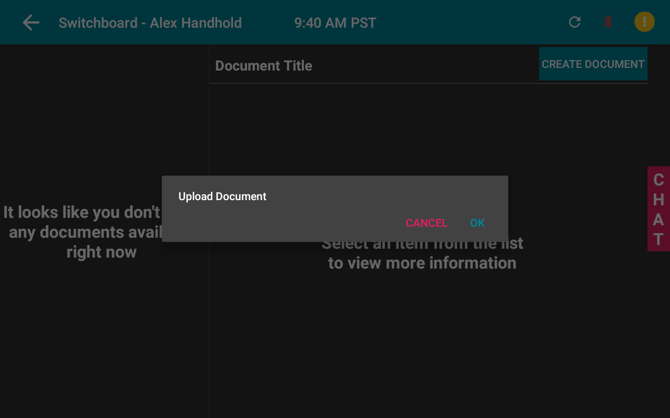Click the letter C of CHAT tab
Image resolution: width=670 pixels, height=418 pixels.
pyautogui.click(x=658, y=180)
